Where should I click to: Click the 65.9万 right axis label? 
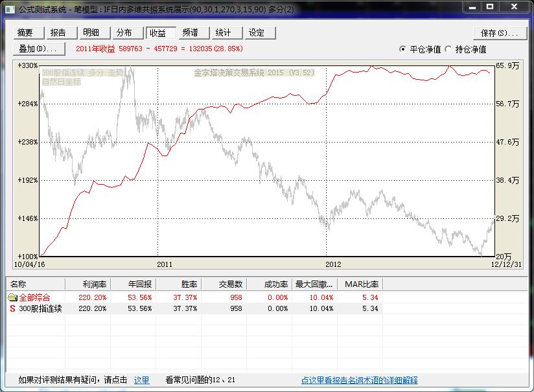click(507, 65)
